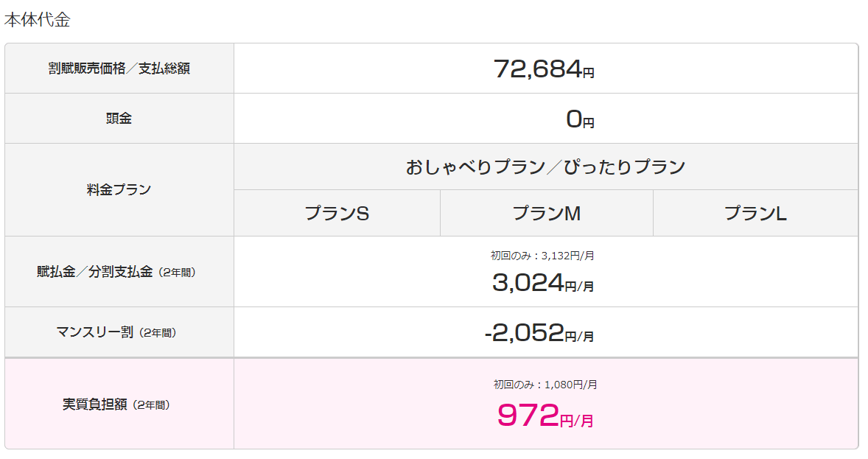Image resolution: width=868 pixels, height=459 pixels.
Task: Click the 賦払金／分割支払金 row label
Action: pos(94,272)
